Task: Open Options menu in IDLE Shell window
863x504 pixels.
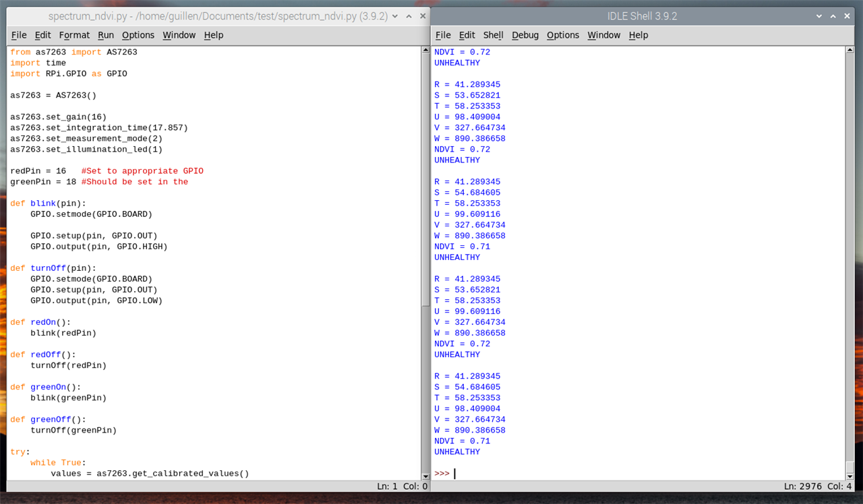Action: point(563,35)
